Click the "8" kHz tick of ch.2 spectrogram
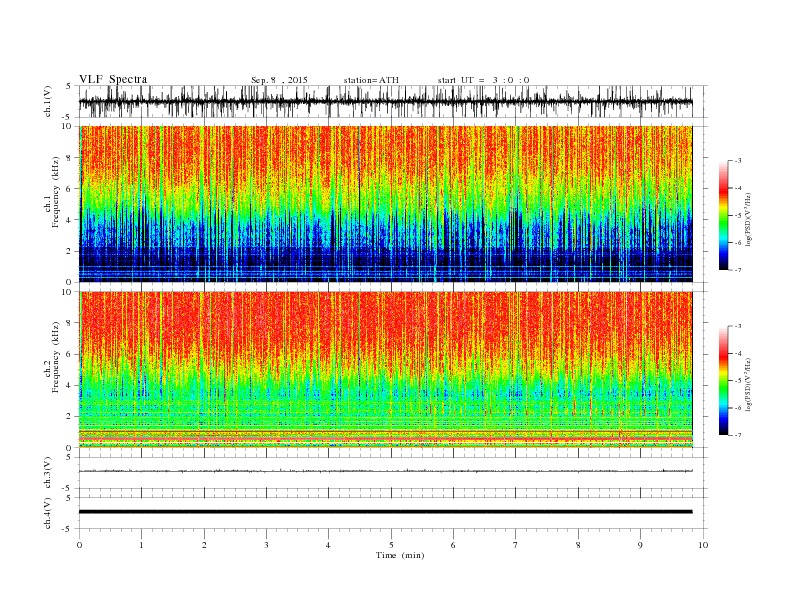The width and height of the screenshot is (792, 612). (x=69, y=323)
